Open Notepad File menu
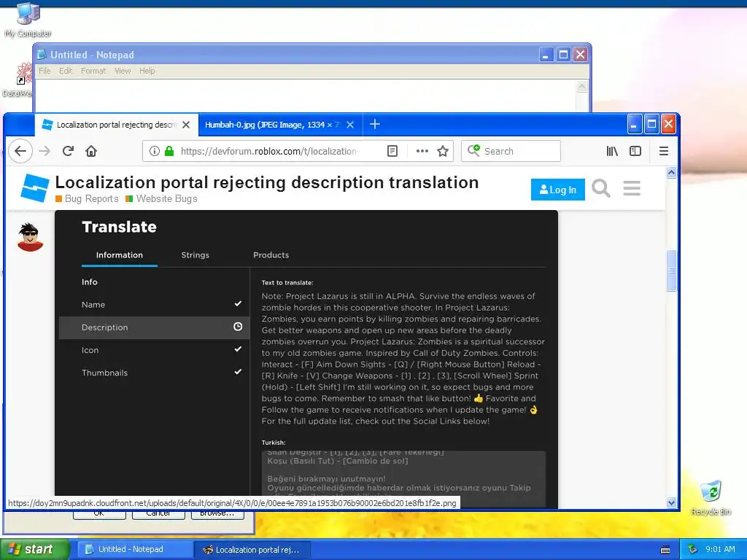The width and height of the screenshot is (747, 560). point(44,71)
